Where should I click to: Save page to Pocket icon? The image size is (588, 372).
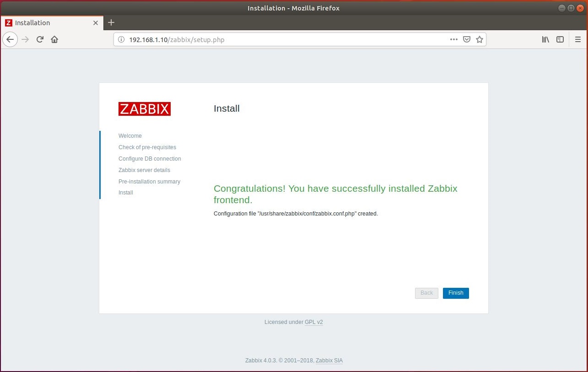[x=467, y=39]
